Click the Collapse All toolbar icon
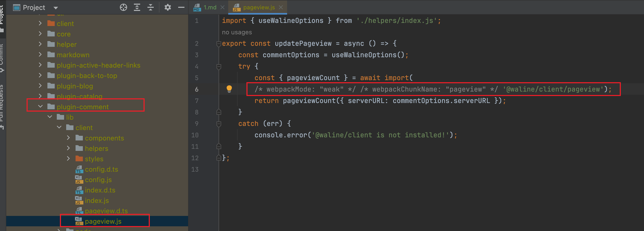 151,8
